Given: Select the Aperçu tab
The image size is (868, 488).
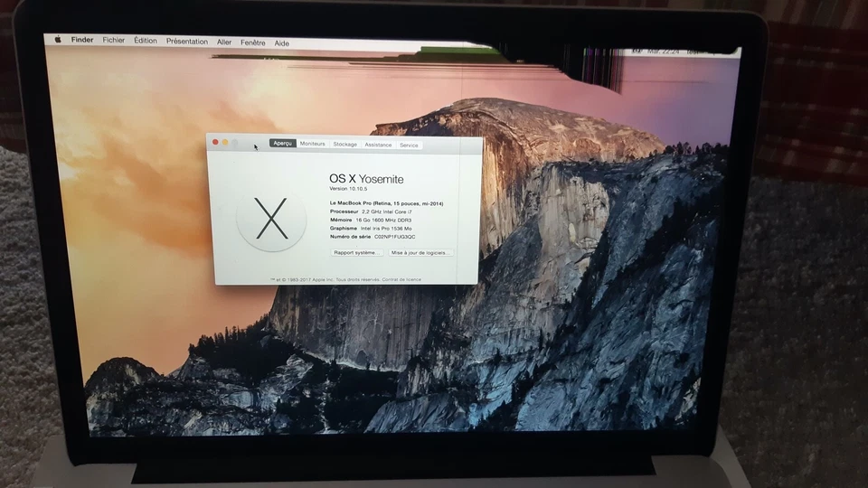Looking at the screenshot, I should [283, 144].
